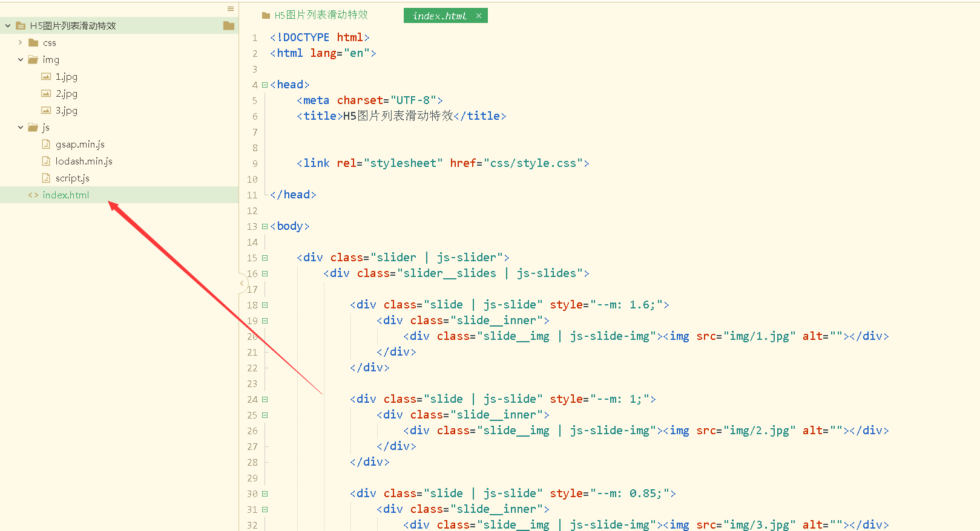Fold the head block at line 4
The width and height of the screenshot is (980, 531).
pos(265,85)
